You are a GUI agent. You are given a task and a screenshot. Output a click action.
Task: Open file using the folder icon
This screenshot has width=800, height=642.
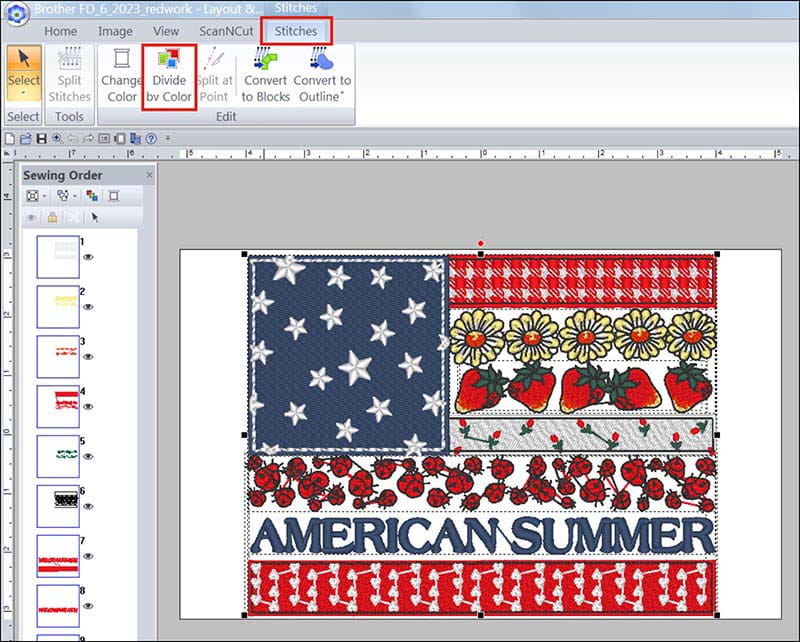pos(25,137)
